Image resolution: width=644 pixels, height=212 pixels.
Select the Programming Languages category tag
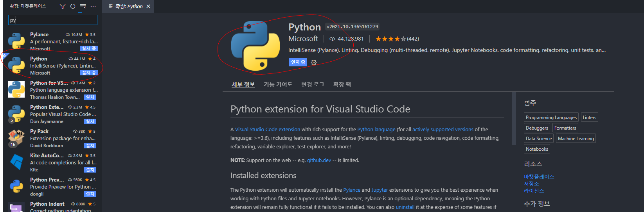coord(551,118)
